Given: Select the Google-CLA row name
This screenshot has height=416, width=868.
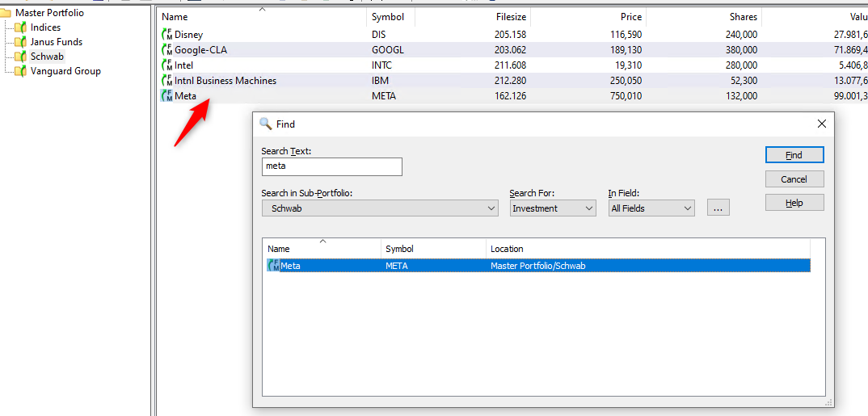Looking at the screenshot, I should pos(201,50).
